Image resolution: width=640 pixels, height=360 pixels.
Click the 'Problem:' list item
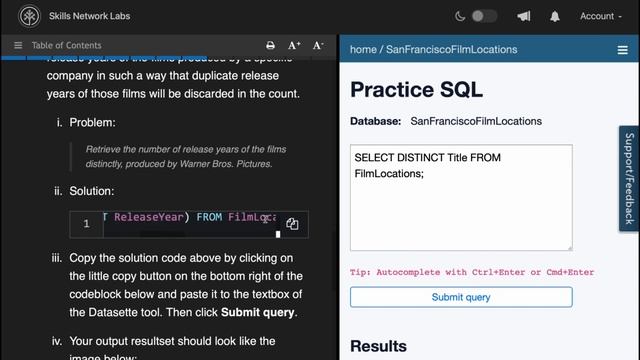(92, 122)
